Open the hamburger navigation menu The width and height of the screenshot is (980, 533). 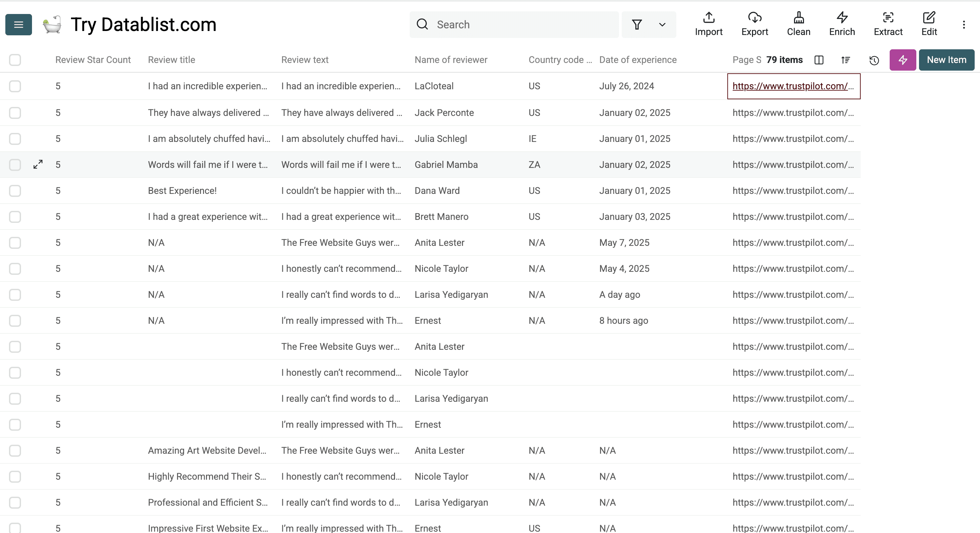(18, 24)
